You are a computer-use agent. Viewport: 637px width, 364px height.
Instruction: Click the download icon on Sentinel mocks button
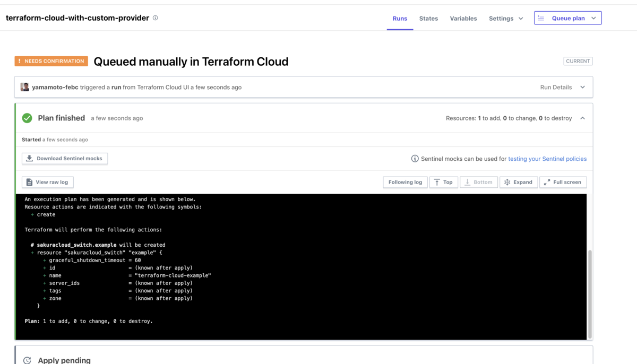tap(30, 159)
